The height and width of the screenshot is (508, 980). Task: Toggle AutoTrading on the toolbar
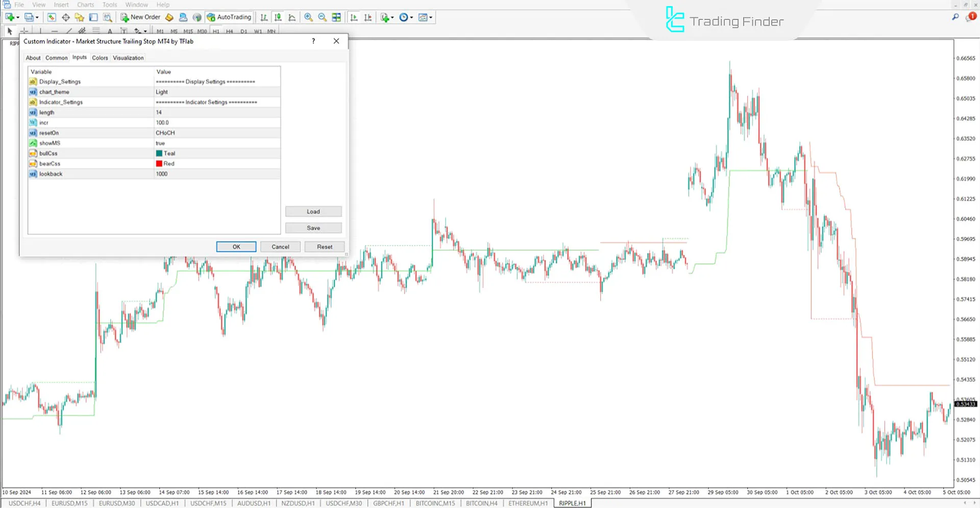point(230,17)
